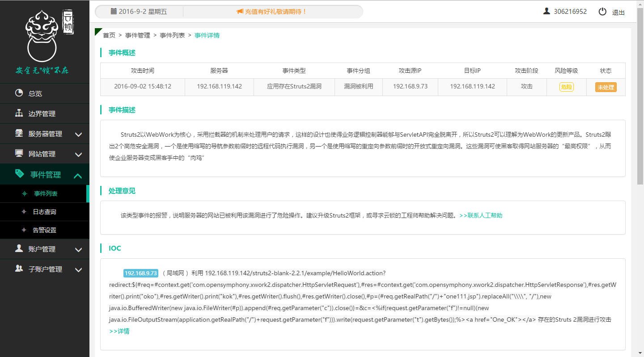This screenshot has width=644, height=357.
Task: Click the >>联系人工帮助 link
Action: 481,215
